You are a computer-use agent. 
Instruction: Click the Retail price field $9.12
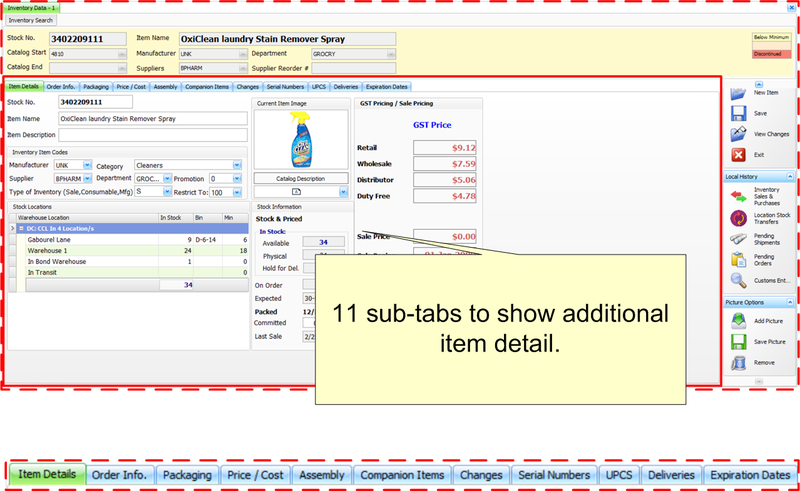(x=445, y=148)
